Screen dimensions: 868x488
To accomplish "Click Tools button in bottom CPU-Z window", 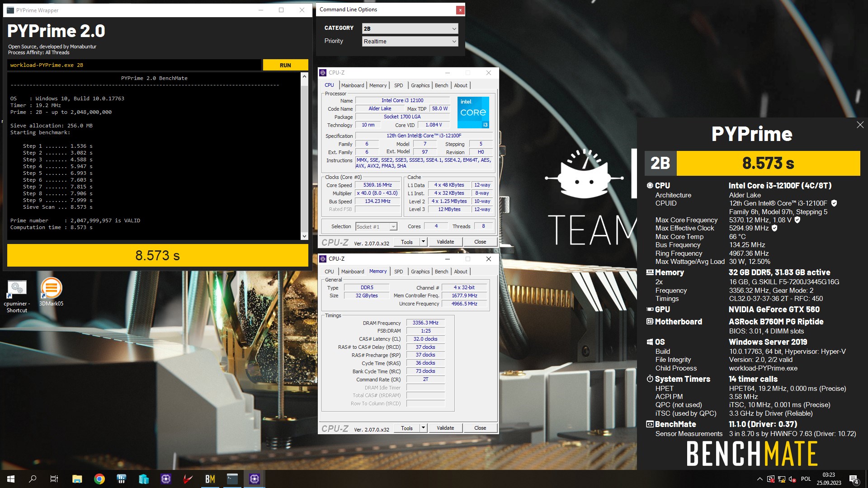I will coord(407,428).
